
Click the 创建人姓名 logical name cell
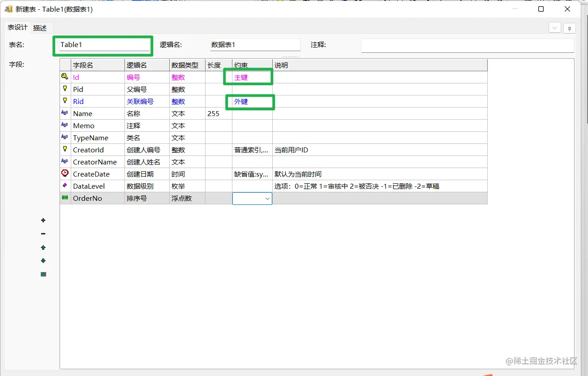coord(147,162)
